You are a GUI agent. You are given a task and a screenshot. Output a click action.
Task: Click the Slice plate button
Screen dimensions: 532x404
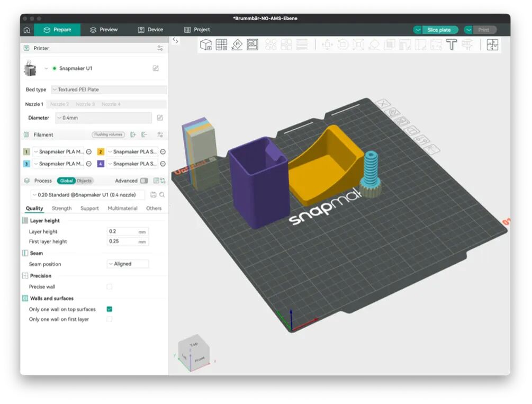440,30
